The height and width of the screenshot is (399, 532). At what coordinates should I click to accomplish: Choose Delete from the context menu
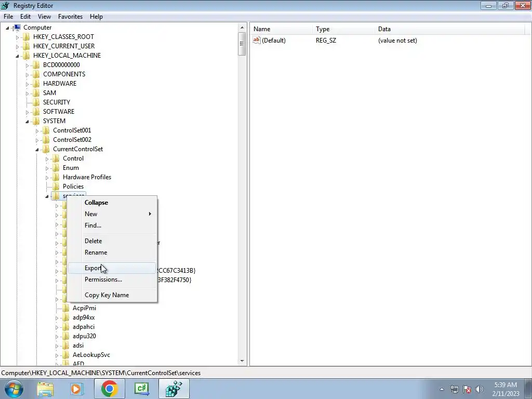tap(112, 241)
